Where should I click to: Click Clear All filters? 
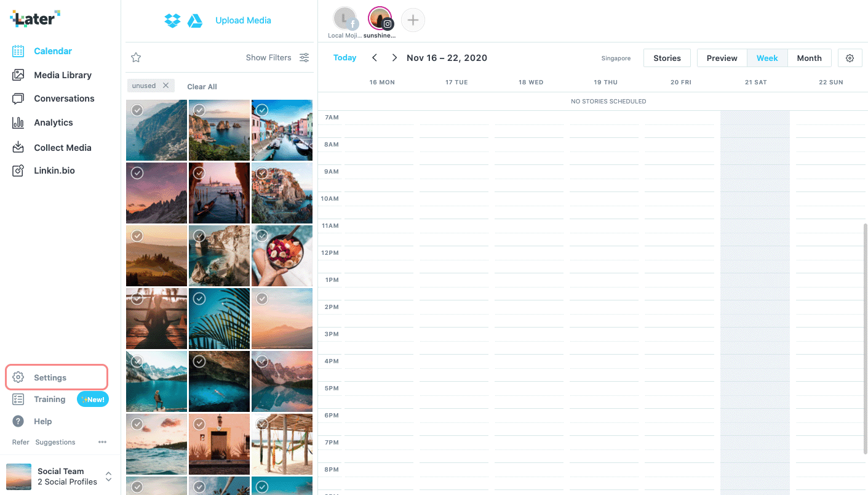point(202,87)
